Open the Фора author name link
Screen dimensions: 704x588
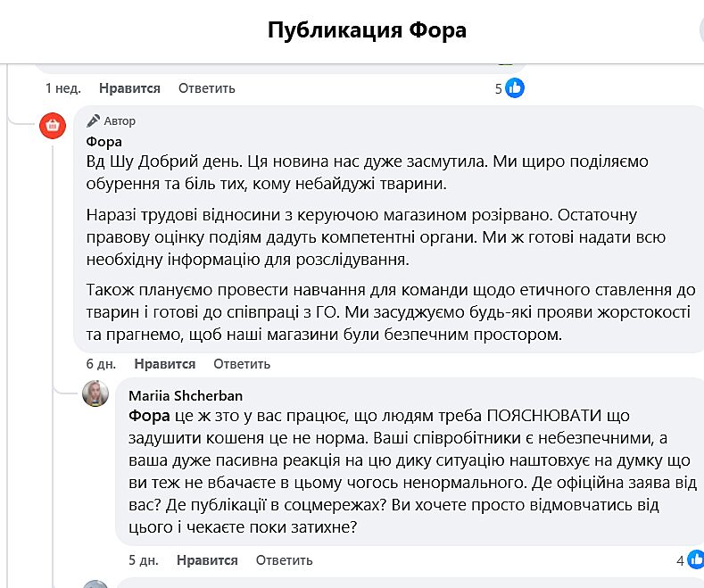[104, 141]
